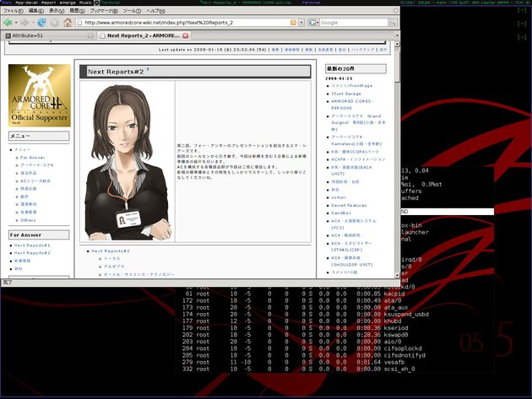This screenshot has height=399, width=532.
Task: Click the cifsdnotifyd process row in terminal
Action: [304, 355]
